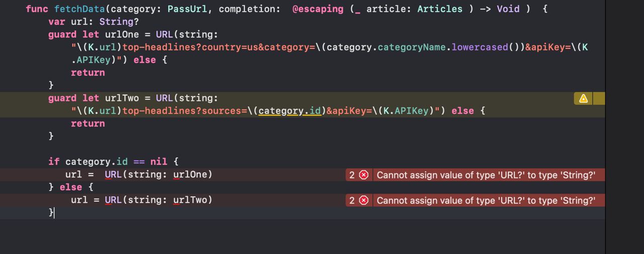The width and height of the screenshot is (644, 254).
Task: Click the second 'return' keyword
Action: pyautogui.click(x=88, y=123)
